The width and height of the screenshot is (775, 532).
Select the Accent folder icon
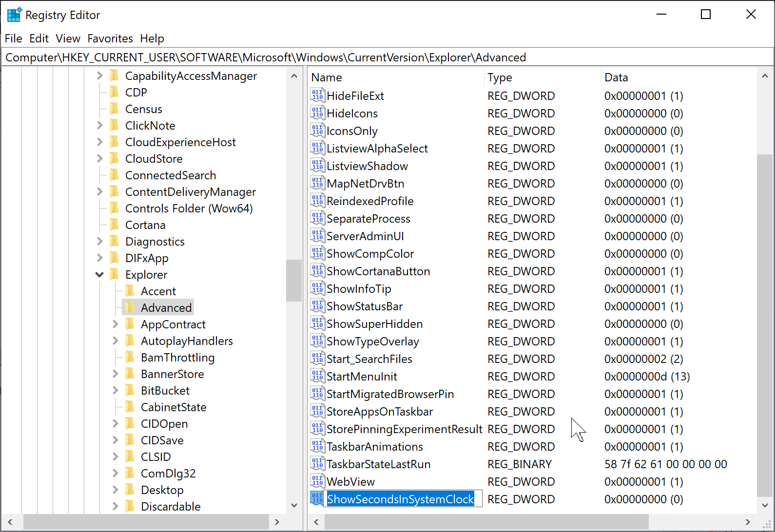pos(131,291)
